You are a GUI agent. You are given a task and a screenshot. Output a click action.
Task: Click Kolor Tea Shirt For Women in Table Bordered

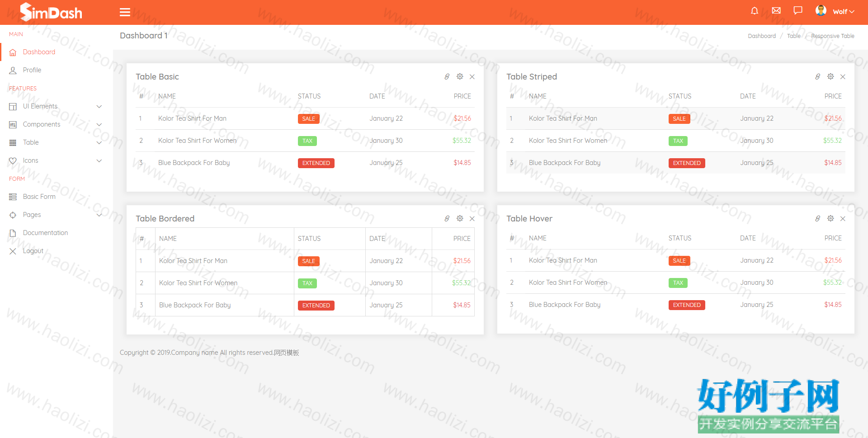coord(198,283)
